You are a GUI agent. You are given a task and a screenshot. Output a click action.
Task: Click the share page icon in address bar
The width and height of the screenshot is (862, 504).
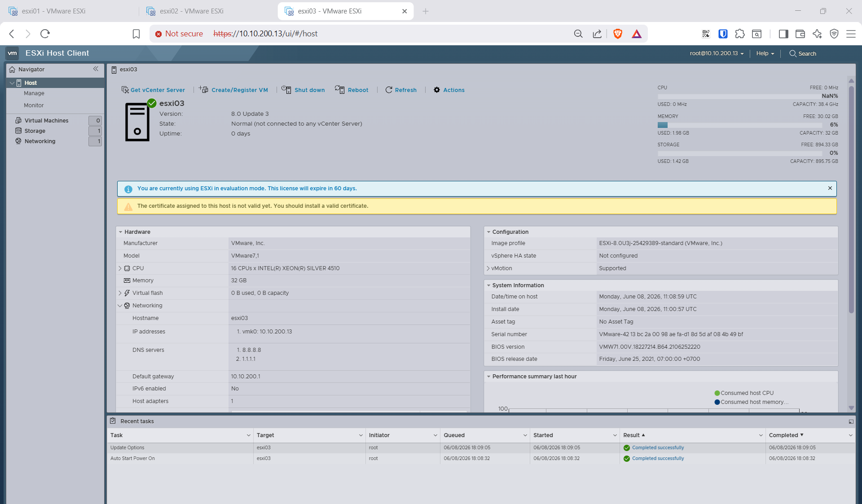[597, 34]
